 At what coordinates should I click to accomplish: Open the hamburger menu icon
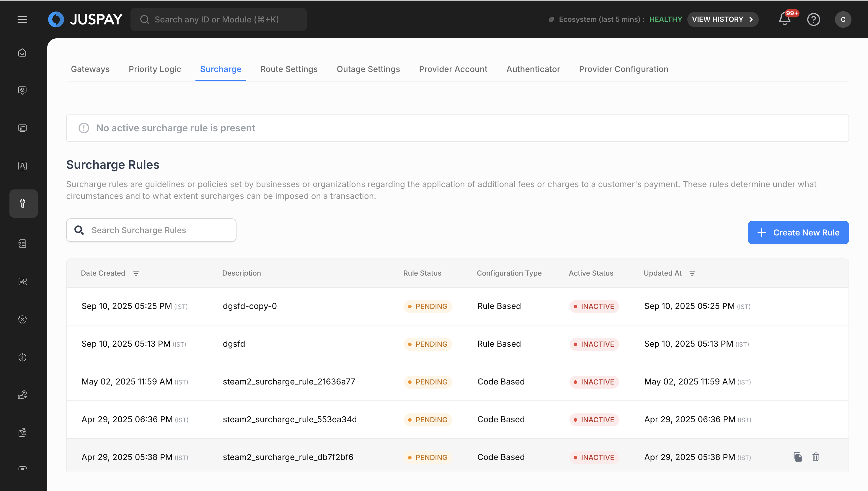pyautogui.click(x=22, y=19)
